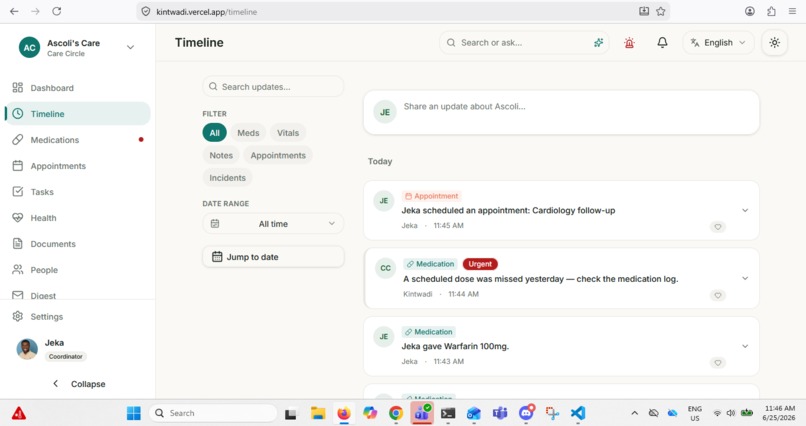Click the Health heart icon
Screen dimensions: 806x426
[17, 218]
